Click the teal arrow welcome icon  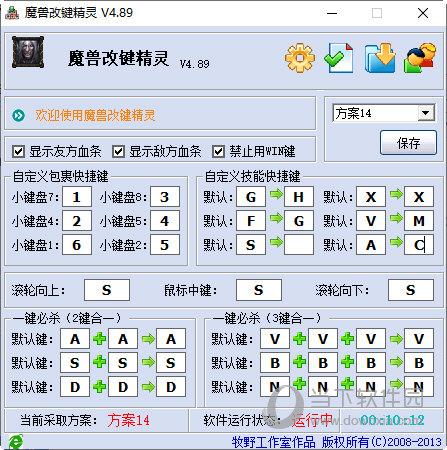(x=18, y=115)
